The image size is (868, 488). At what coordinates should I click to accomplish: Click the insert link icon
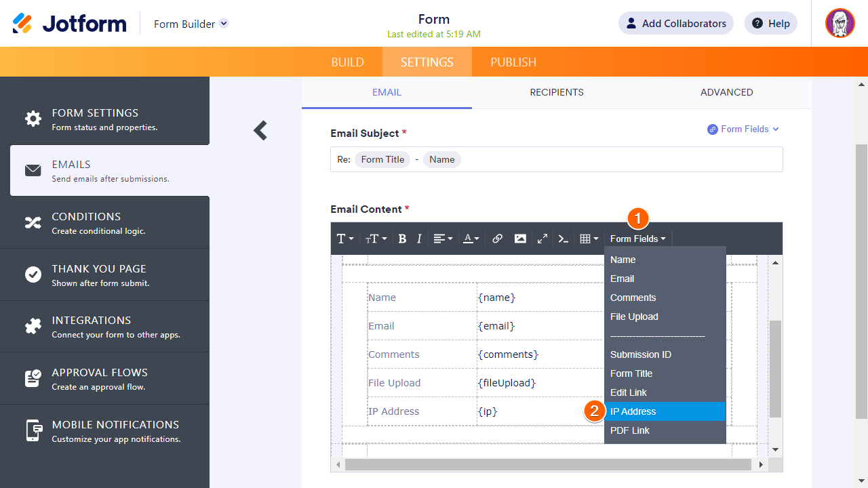point(497,239)
